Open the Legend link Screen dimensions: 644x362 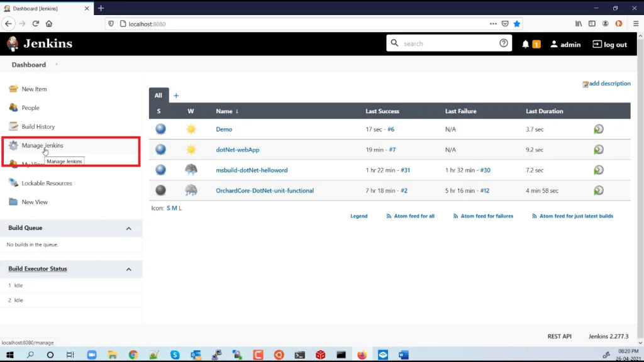359,216
